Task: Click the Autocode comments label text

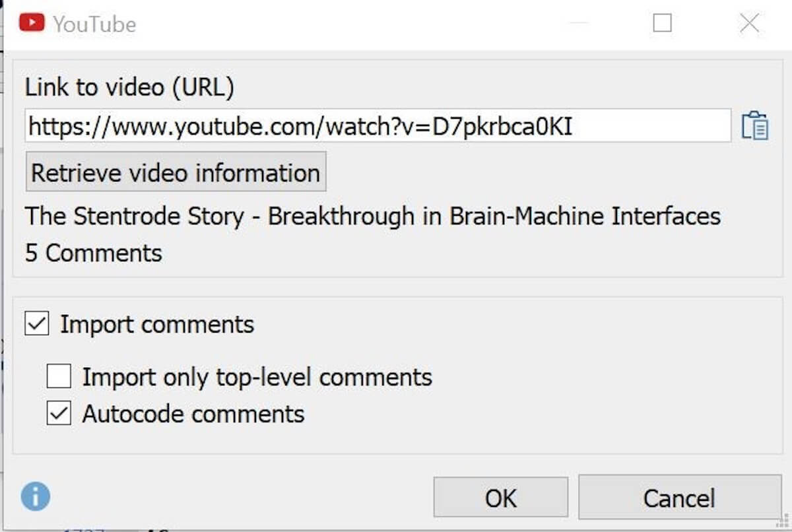Action: [x=193, y=414]
